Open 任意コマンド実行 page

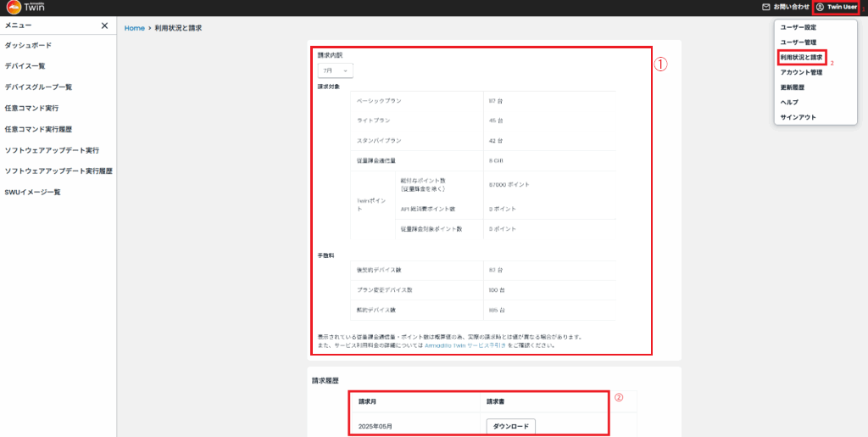point(31,108)
